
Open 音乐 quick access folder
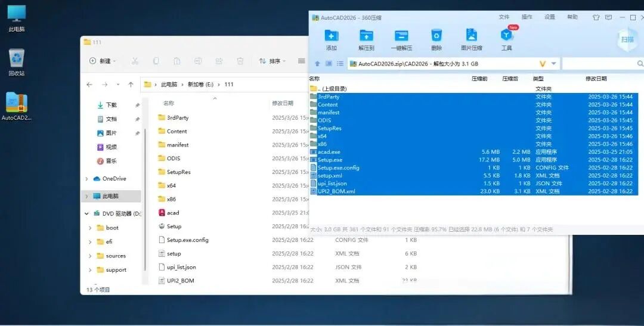tap(112, 161)
